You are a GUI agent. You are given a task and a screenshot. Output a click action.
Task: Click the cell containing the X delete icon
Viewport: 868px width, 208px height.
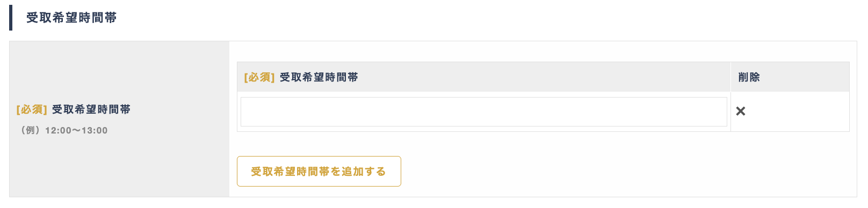pyautogui.click(x=790, y=112)
